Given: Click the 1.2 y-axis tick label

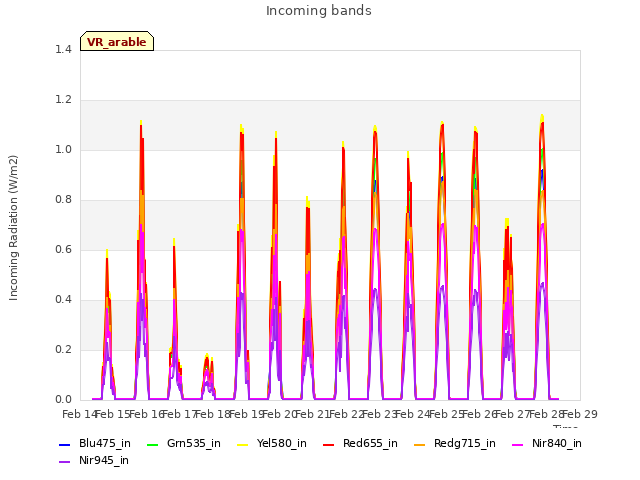Looking at the screenshot, I should click(x=63, y=100).
